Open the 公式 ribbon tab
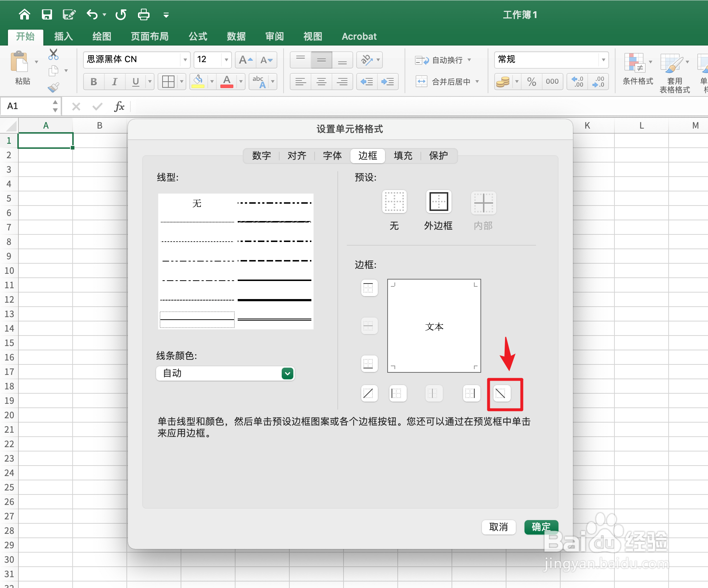 click(x=197, y=36)
